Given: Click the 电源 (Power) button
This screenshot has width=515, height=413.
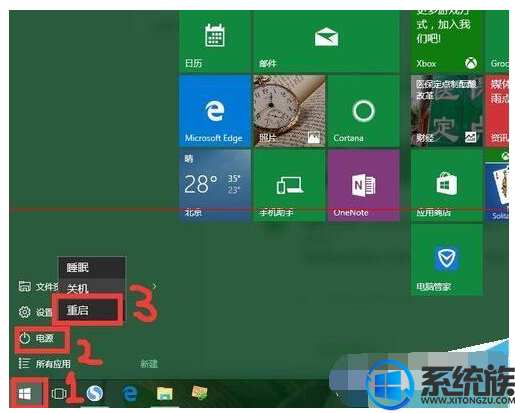Looking at the screenshot, I should click(42, 339).
